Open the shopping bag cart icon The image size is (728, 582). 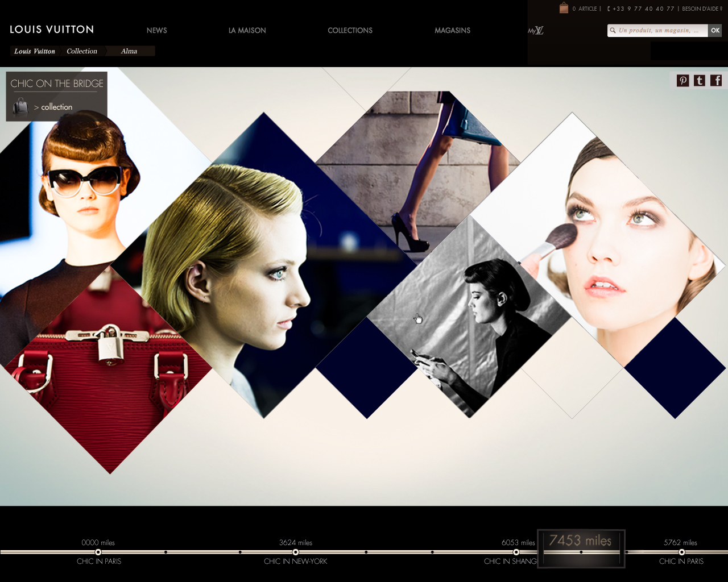564,8
